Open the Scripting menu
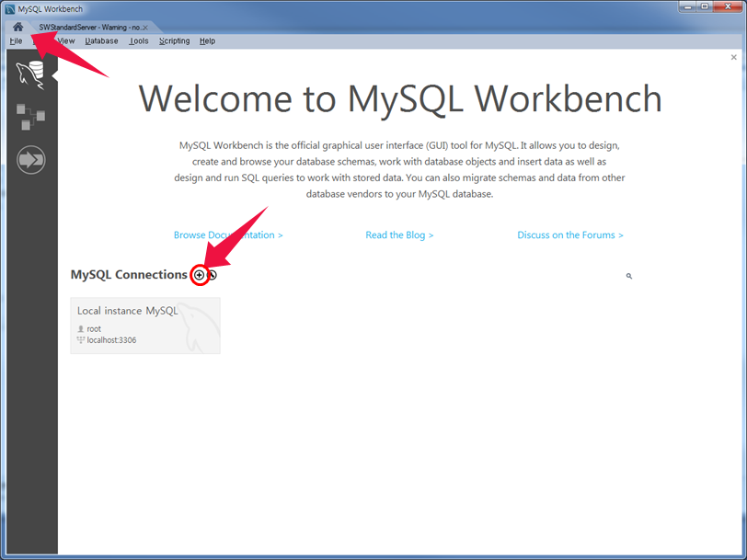 [x=175, y=41]
